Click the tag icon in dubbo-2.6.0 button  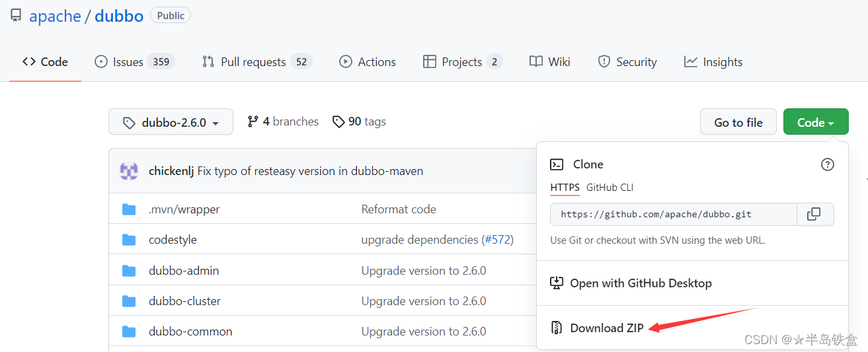129,123
